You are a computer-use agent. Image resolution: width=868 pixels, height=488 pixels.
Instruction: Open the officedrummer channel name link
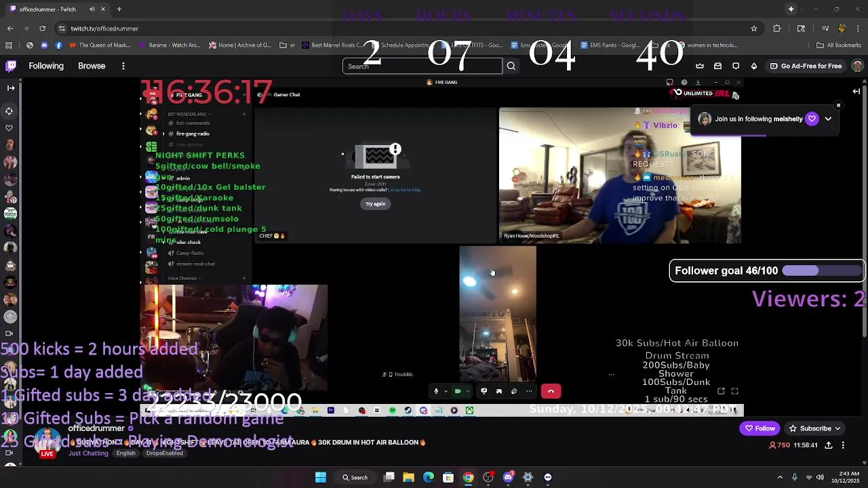pos(96,428)
